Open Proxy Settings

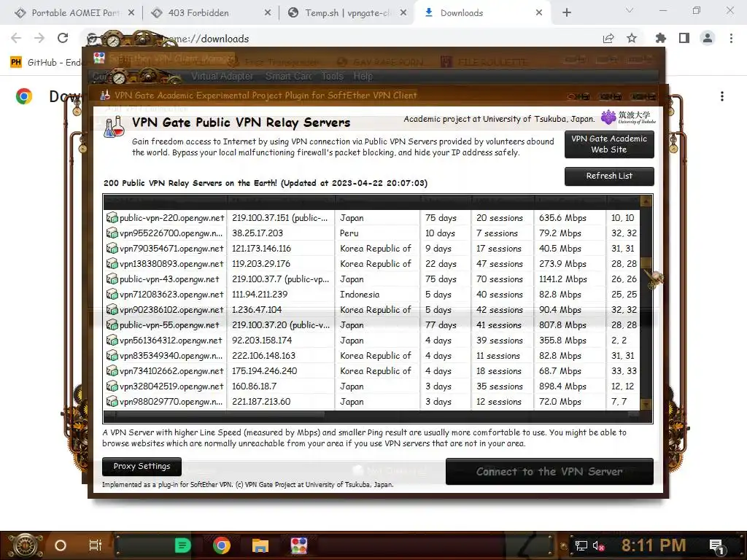point(142,466)
